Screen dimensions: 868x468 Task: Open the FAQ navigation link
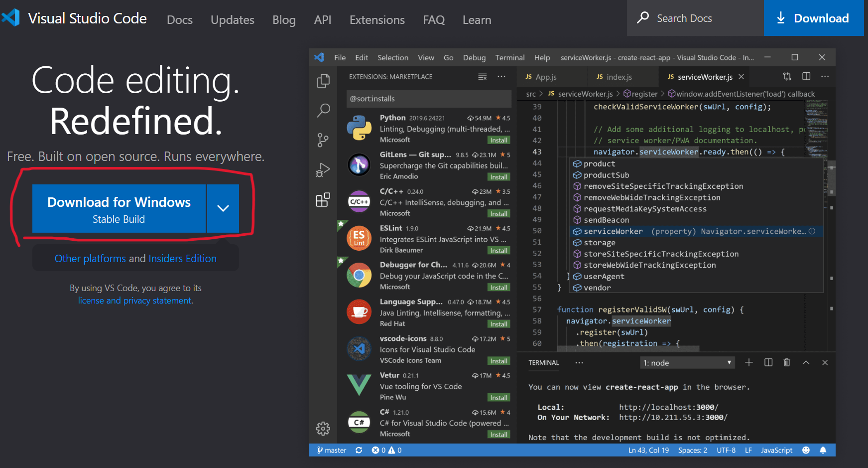pos(433,20)
